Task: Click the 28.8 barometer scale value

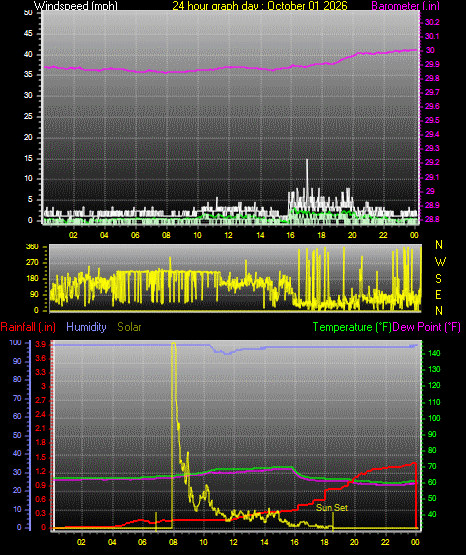Action: [432, 219]
